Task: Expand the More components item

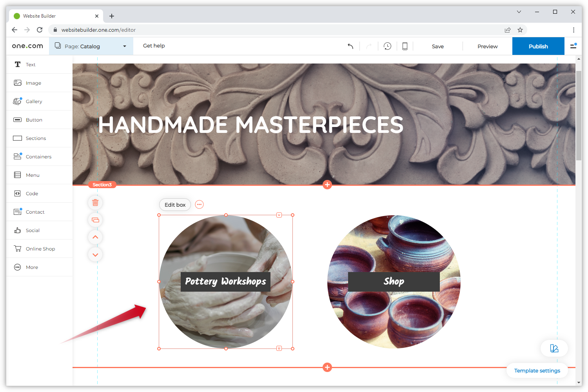Action: 32,267
